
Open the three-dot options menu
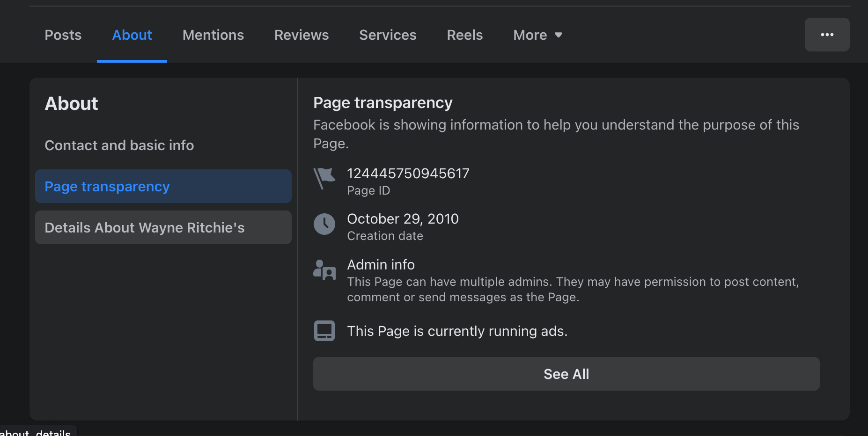827,35
